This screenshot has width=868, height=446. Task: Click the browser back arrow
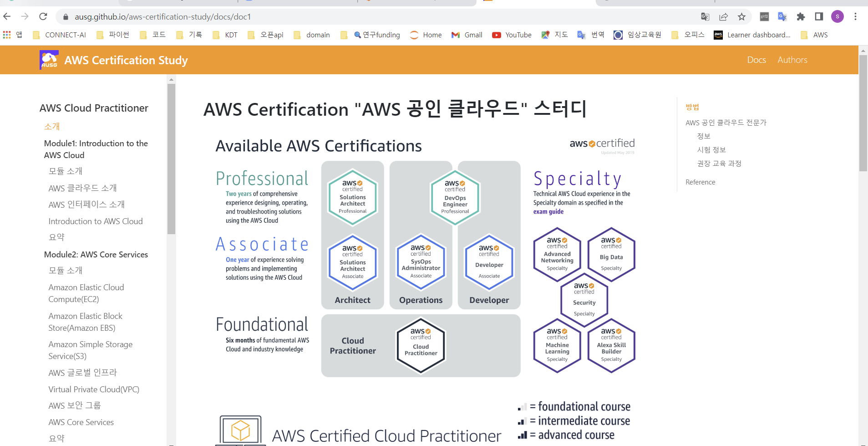click(x=7, y=17)
